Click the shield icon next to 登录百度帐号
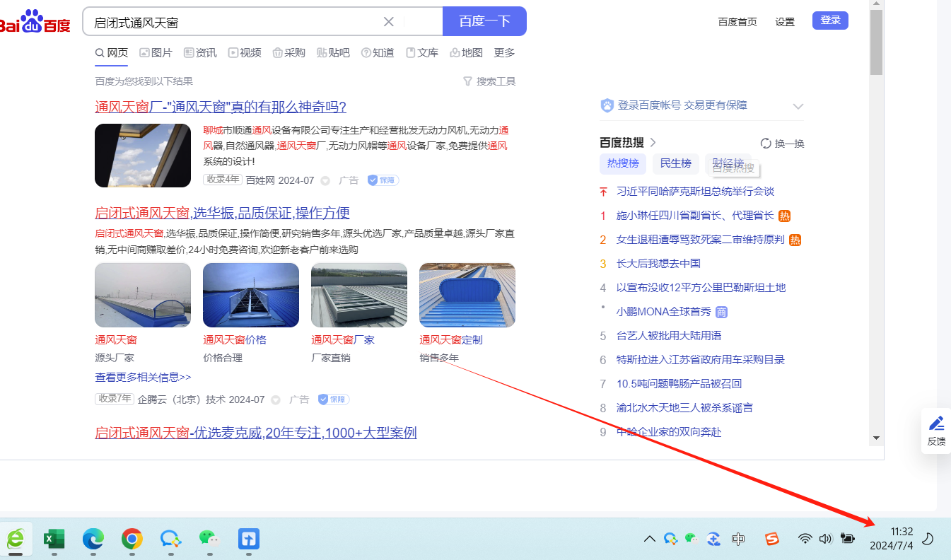This screenshot has height=560, width=951. click(607, 105)
